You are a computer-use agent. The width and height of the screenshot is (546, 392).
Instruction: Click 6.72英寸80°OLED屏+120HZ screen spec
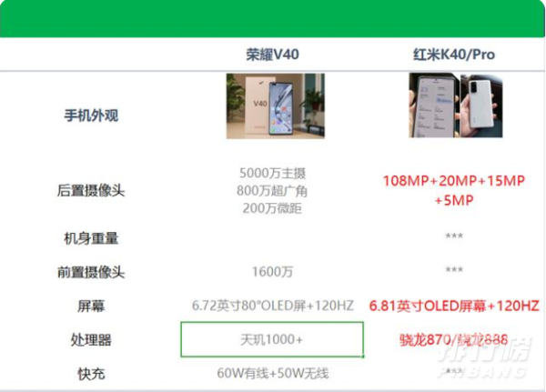pyautogui.click(x=273, y=306)
